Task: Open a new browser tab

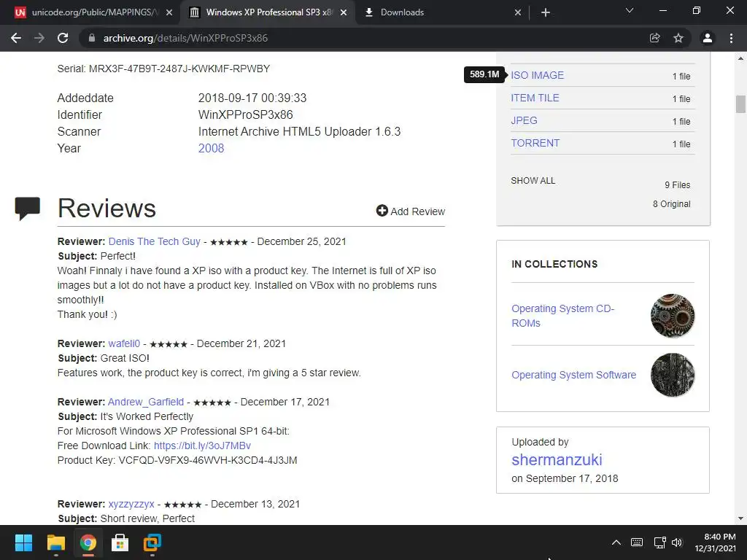Action: [546, 12]
